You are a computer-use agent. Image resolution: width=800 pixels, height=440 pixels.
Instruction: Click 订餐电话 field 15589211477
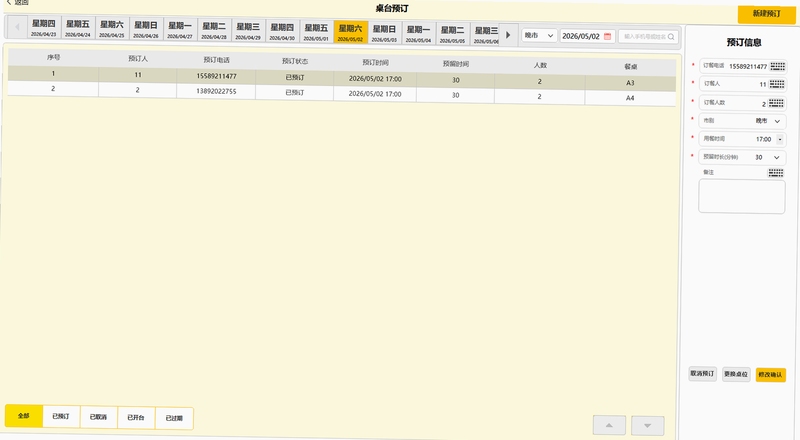742,66
